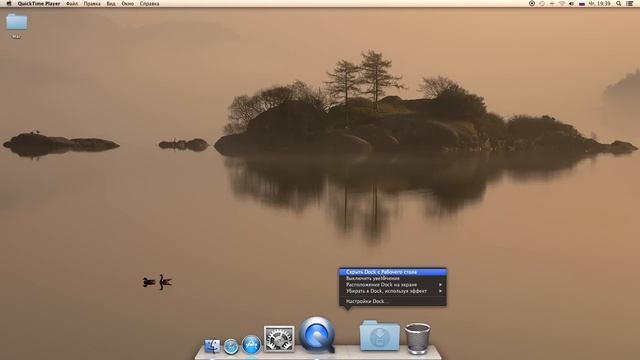Click the volume speaker menu bar icon

pyautogui.click(x=571, y=3)
